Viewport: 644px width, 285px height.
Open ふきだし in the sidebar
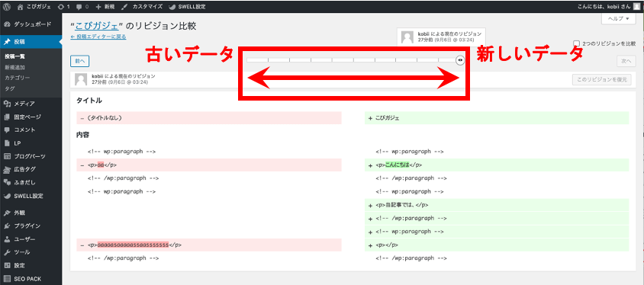31,182
